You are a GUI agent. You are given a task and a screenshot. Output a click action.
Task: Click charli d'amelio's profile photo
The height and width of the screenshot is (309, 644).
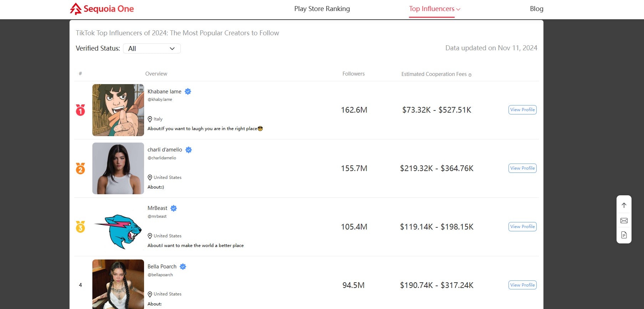118,168
